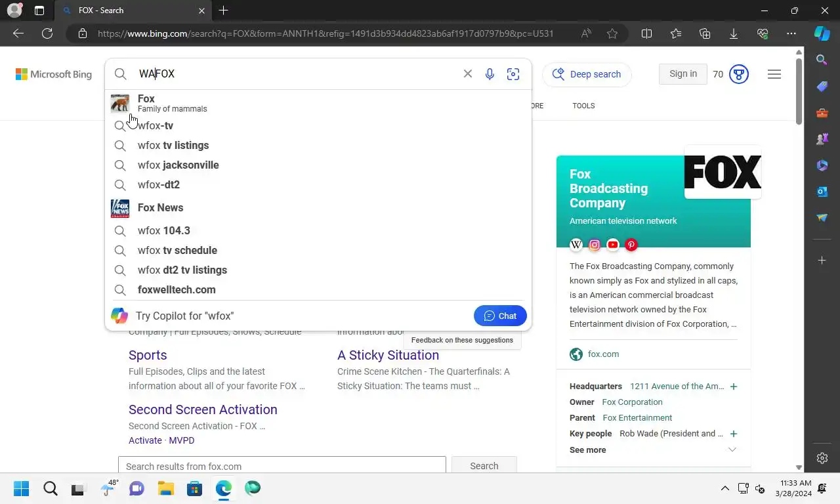This screenshot has width=840, height=504.
Task: Toggle read aloud in address bar
Action: point(586,33)
